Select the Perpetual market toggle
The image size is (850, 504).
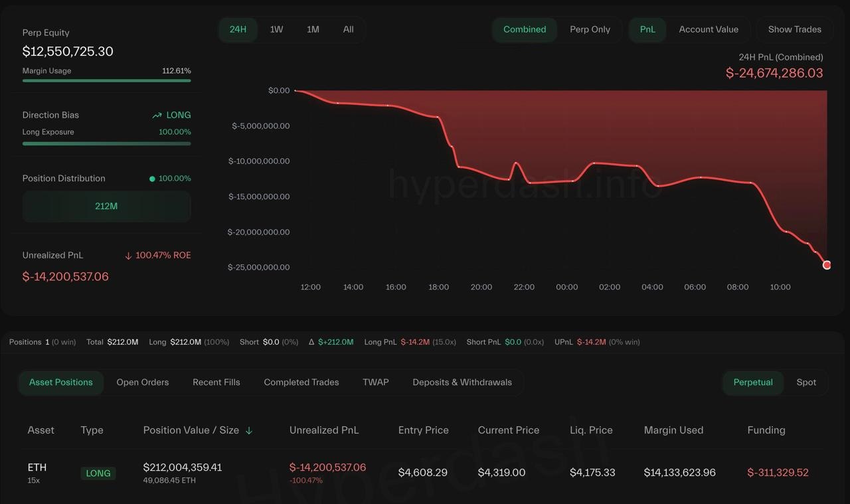753,382
